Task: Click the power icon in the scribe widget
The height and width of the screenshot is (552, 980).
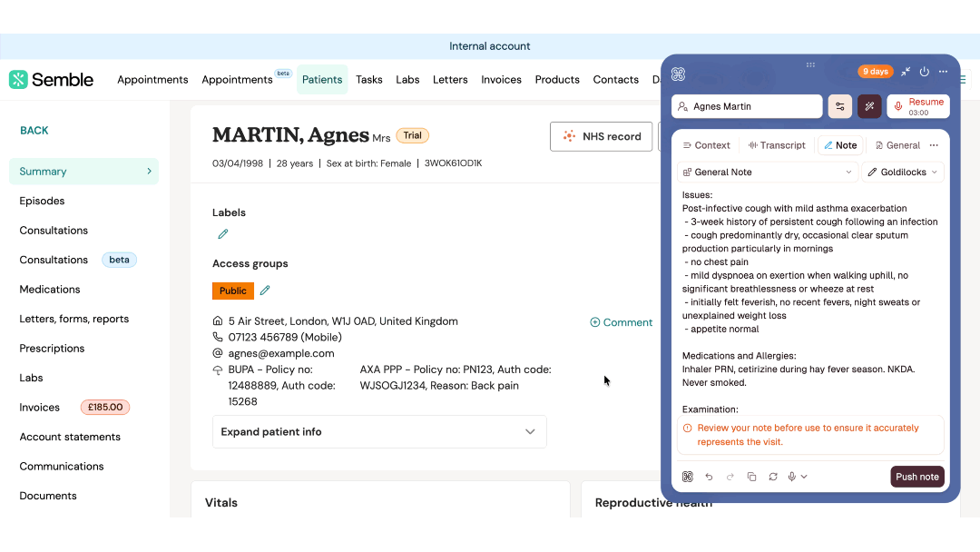Action: 925,71
